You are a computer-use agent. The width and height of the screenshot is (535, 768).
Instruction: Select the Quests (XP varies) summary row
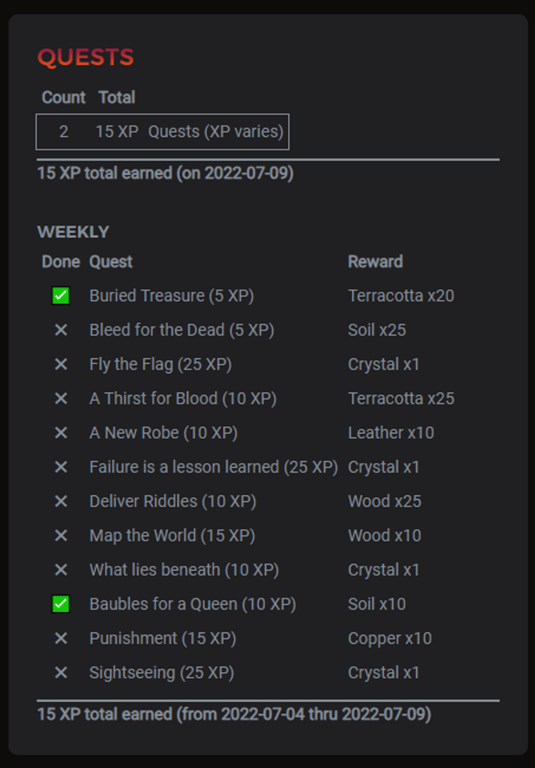162,132
